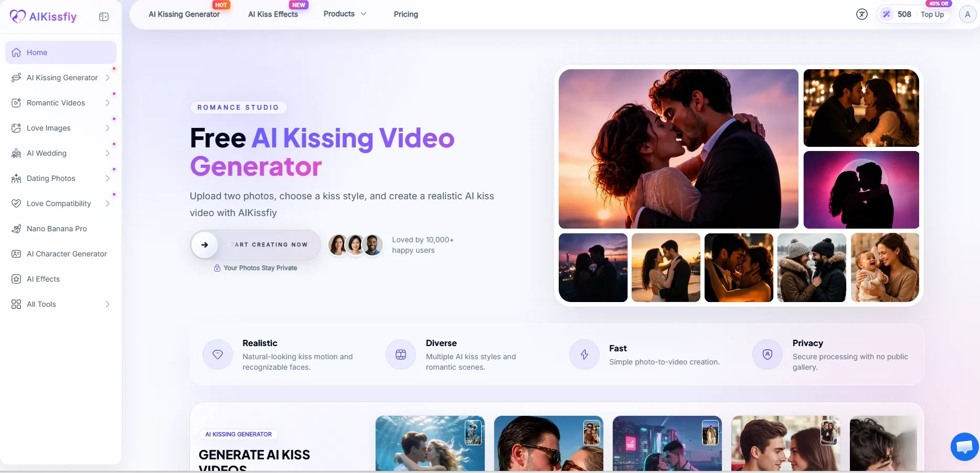Click the Realistic feature diamond icon
Viewport: 980px width, 473px height.
point(218,355)
